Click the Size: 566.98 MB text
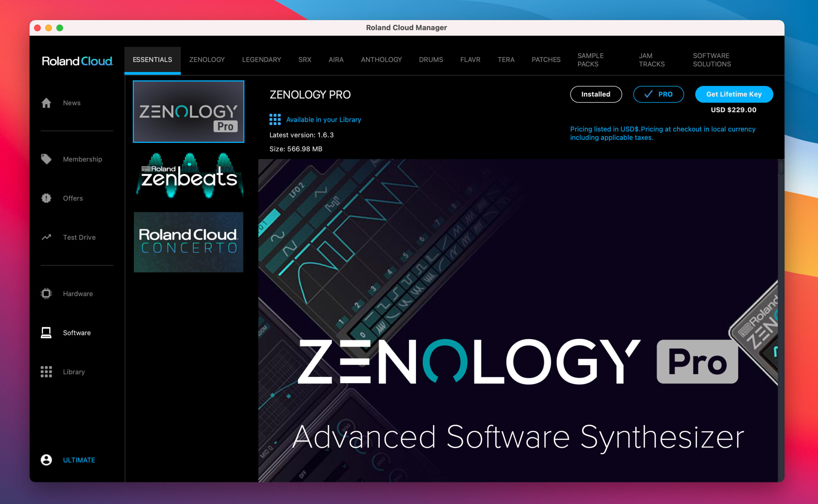This screenshot has height=504, width=818. pyautogui.click(x=296, y=149)
